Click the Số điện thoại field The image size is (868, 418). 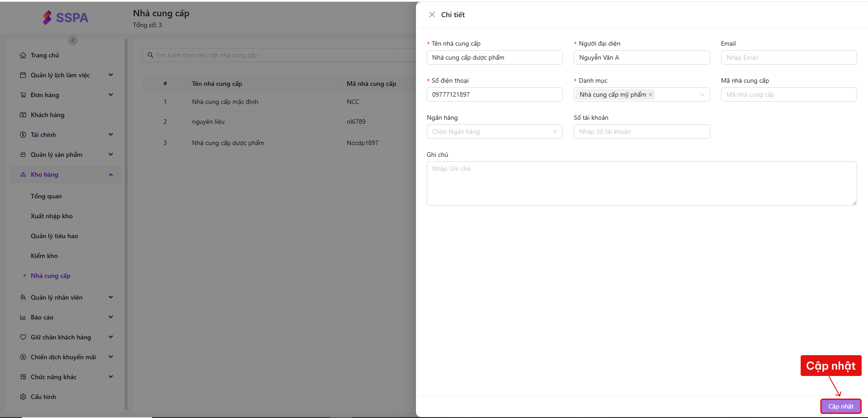click(x=495, y=94)
